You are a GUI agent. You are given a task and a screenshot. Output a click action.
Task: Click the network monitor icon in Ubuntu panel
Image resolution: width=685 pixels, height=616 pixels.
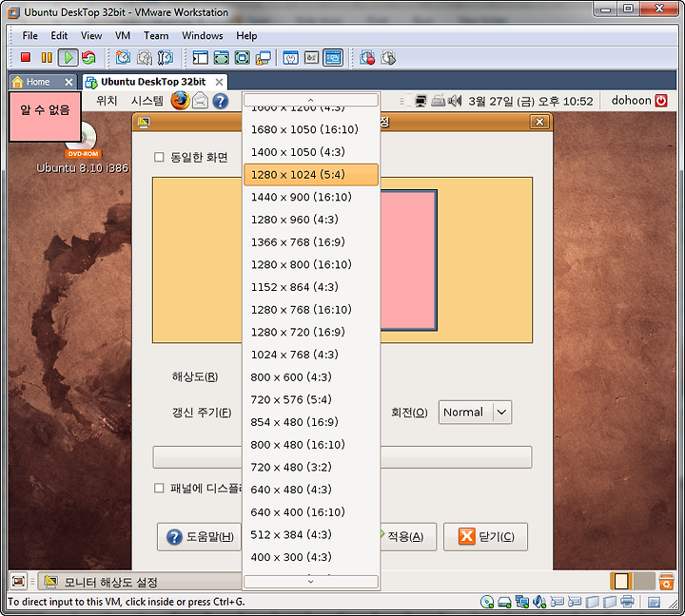tap(421, 101)
